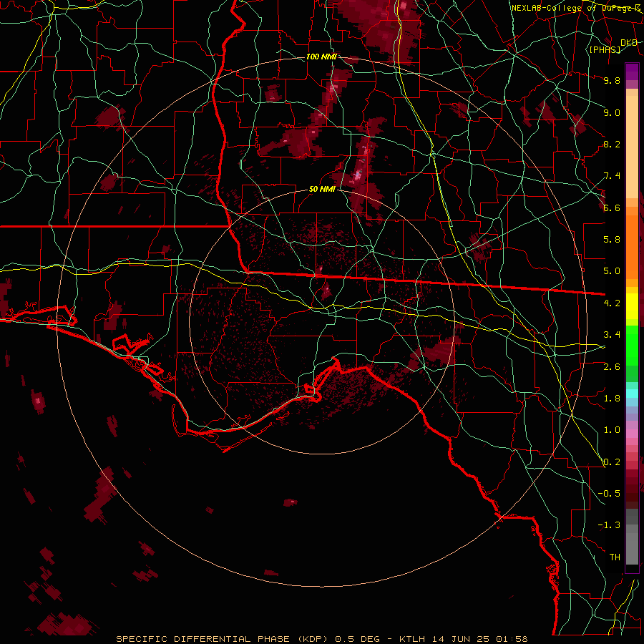Click the -1.3 scale label
The width and height of the screenshot is (644, 644).
click(x=609, y=525)
